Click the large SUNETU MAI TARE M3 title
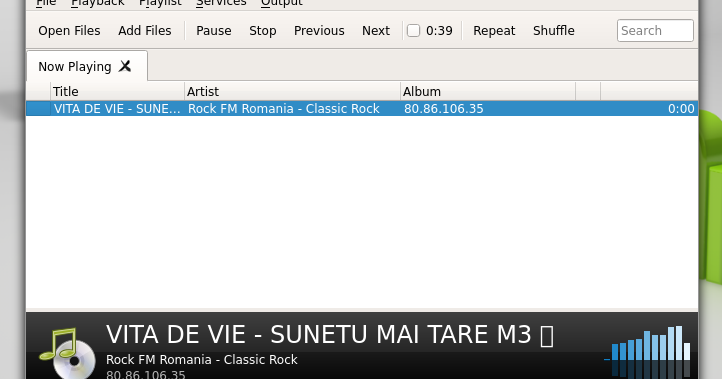 point(330,334)
